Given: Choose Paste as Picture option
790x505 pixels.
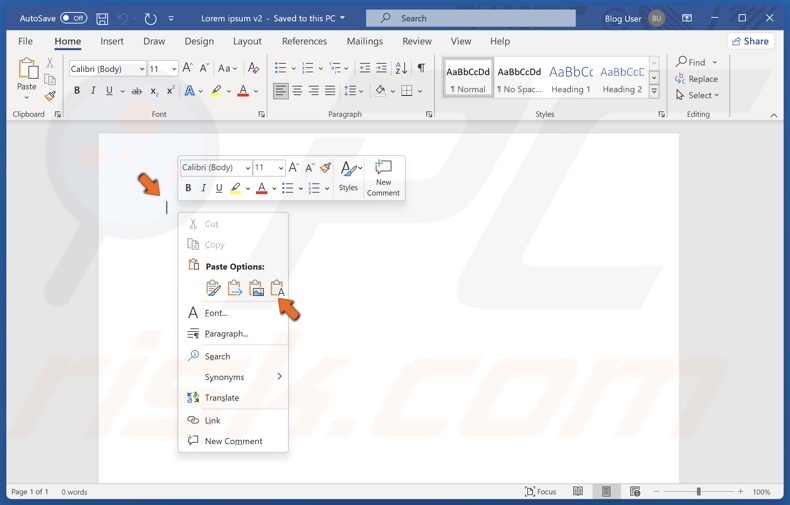Looking at the screenshot, I should click(x=256, y=288).
